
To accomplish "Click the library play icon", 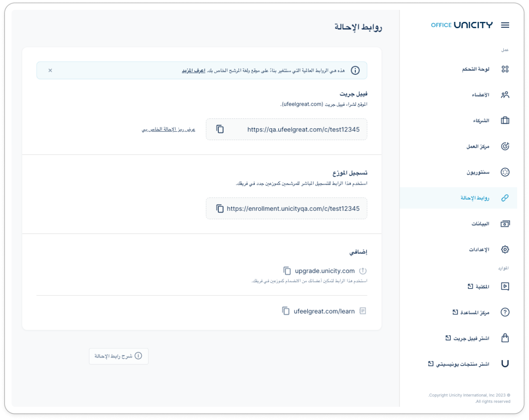I will tap(505, 286).
